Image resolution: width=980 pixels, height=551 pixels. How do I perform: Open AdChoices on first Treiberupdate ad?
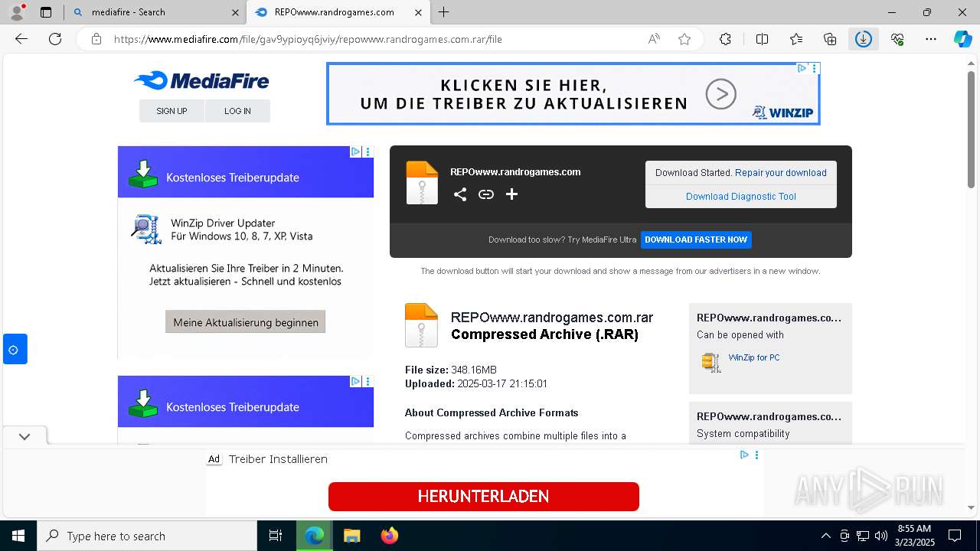click(355, 152)
